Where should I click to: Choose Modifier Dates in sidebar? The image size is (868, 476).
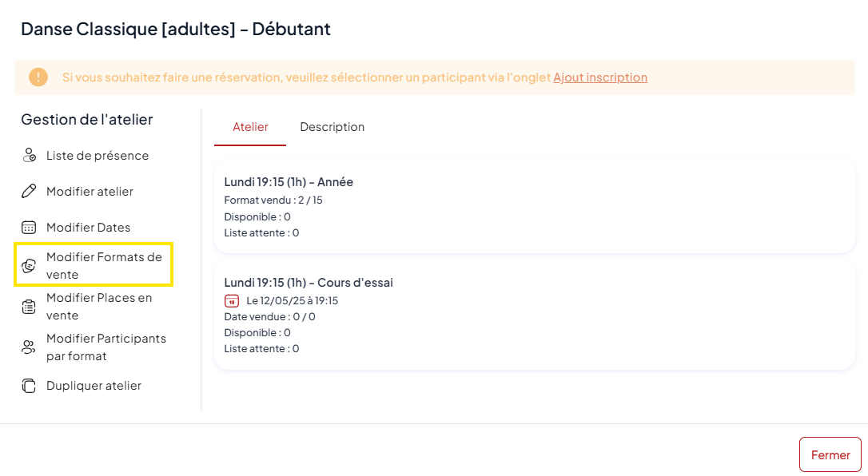pyautogui.click(x=88, y=228)
